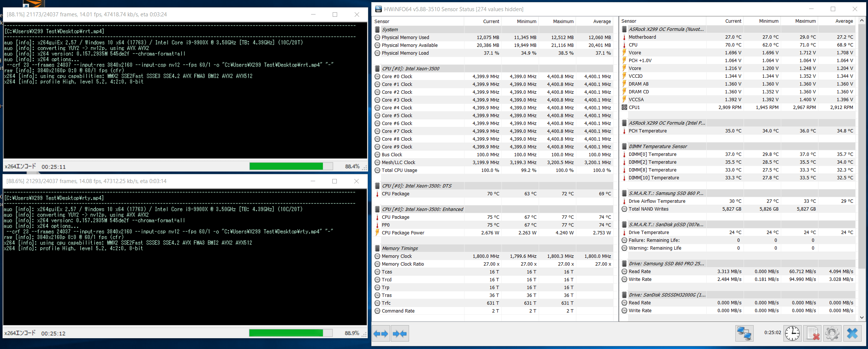Screen dimensions: 868x349
Task: Click rty.mp4 encode progress bar
Action: (x=291, y=333)
